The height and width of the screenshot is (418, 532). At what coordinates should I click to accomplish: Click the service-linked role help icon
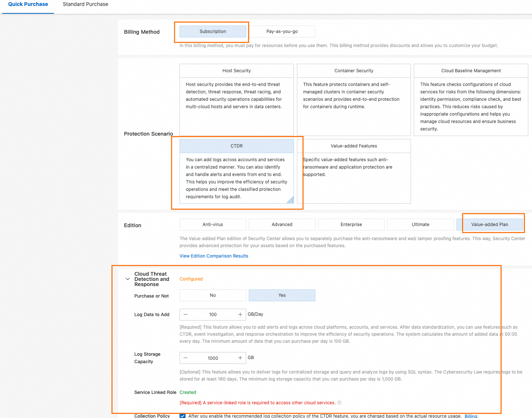339,403
